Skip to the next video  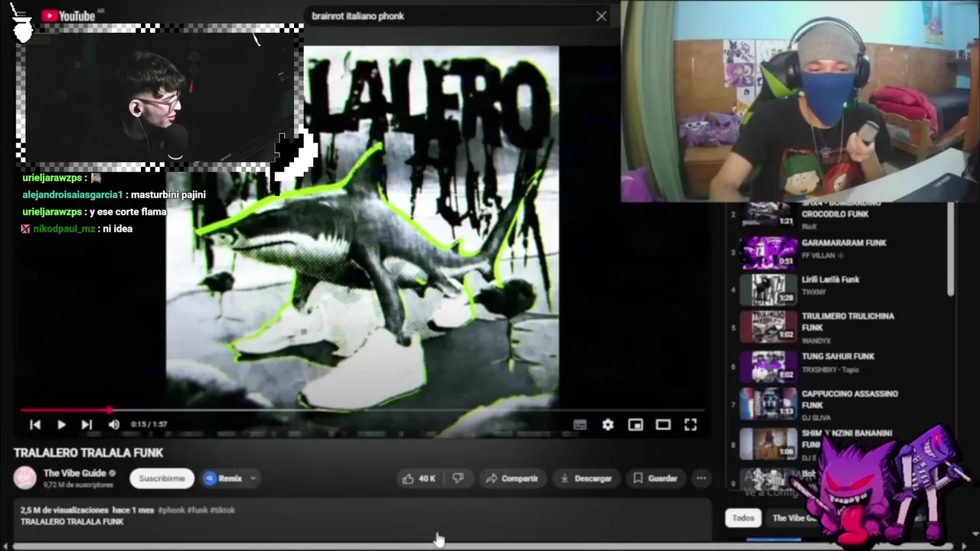[87, 424]
